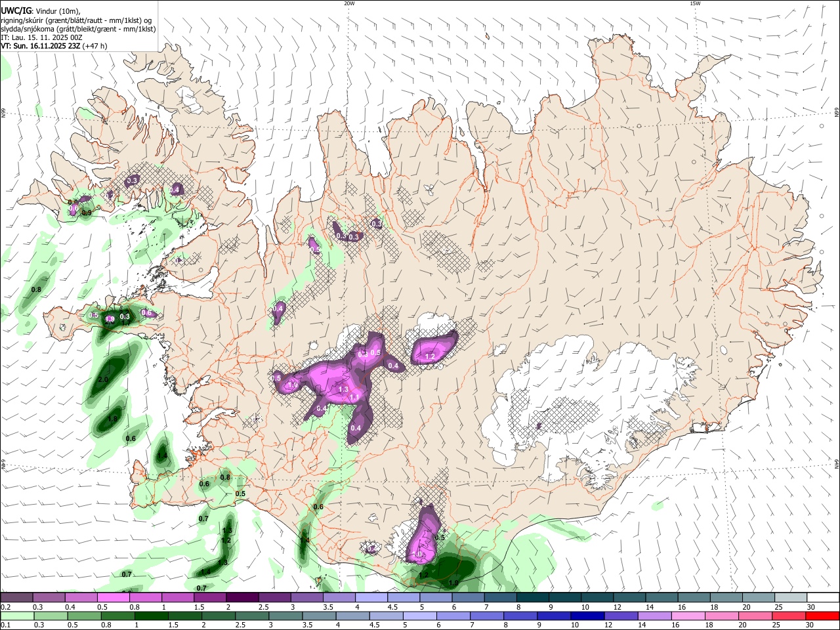Click the '0.1' label in rain legend

6,625
